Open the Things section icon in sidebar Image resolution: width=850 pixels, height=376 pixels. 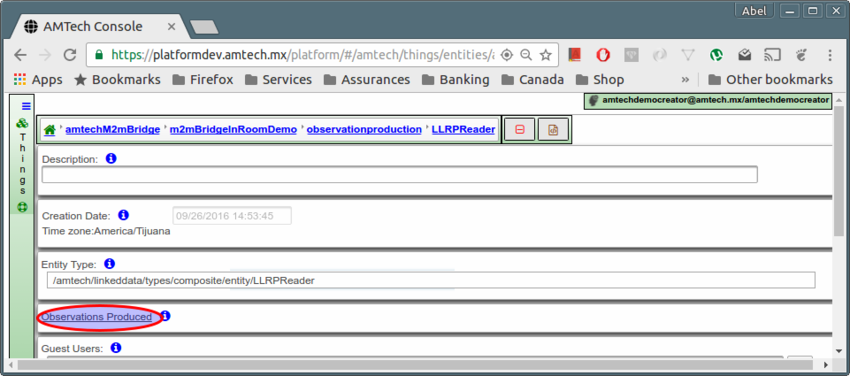pos(23,123)
